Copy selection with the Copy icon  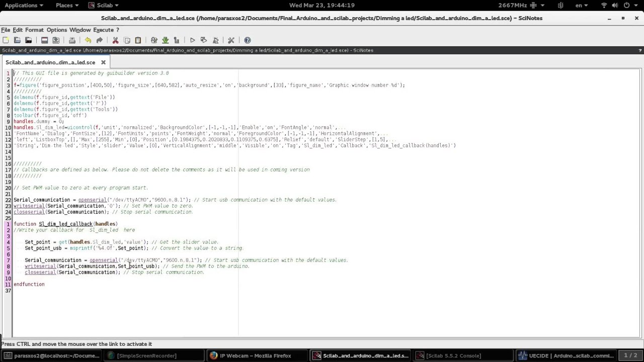pyautogui.click(x=127, y=40)
